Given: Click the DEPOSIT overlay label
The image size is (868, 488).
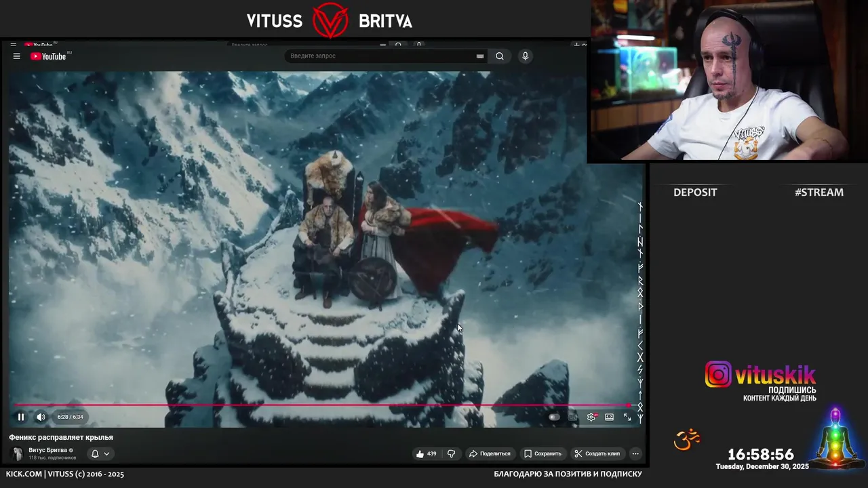Looking at the screenshot, I should pos(695,192).
